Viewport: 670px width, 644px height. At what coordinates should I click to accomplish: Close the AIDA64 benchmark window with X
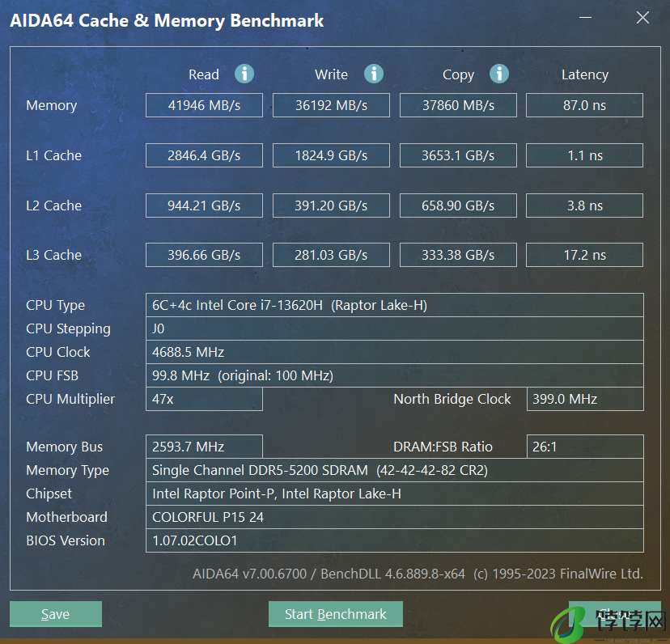642,18
